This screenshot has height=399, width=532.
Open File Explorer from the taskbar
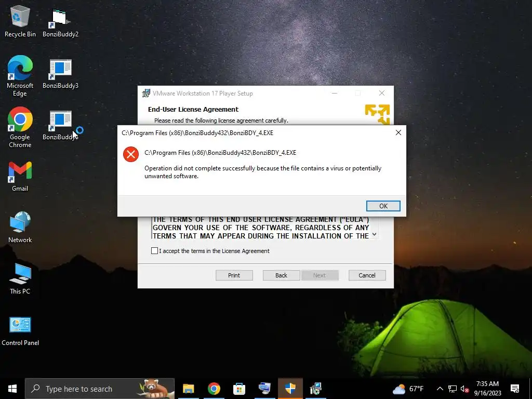point(188,389)
